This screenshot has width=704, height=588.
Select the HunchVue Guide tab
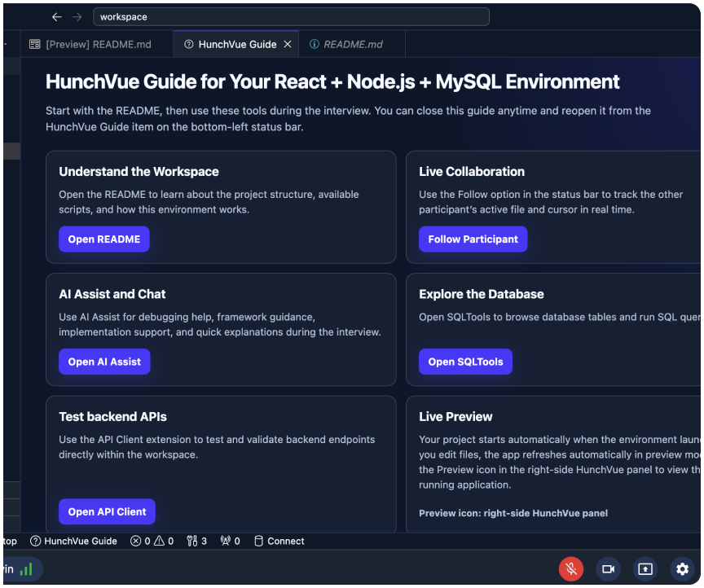coord(237,45)
